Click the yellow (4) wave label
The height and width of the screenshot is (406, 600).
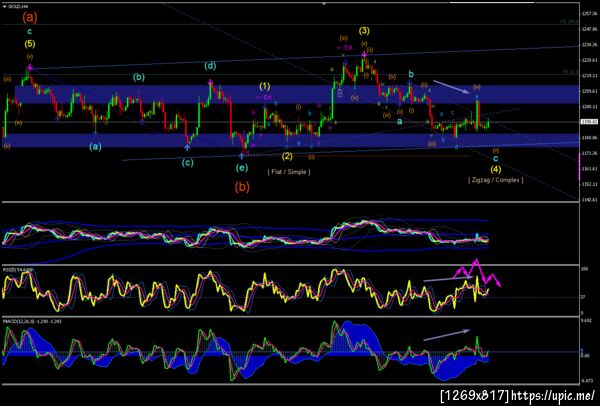(496, 168)
